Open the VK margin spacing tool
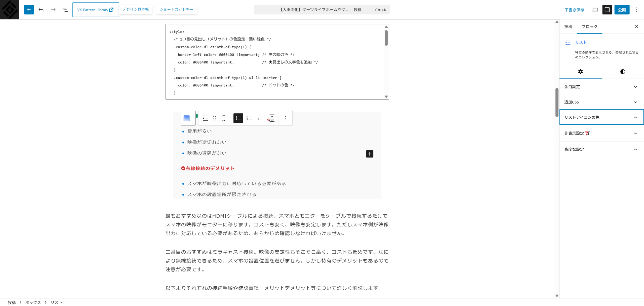The width and height of the screenshot is (644, 306). [271, 118]
